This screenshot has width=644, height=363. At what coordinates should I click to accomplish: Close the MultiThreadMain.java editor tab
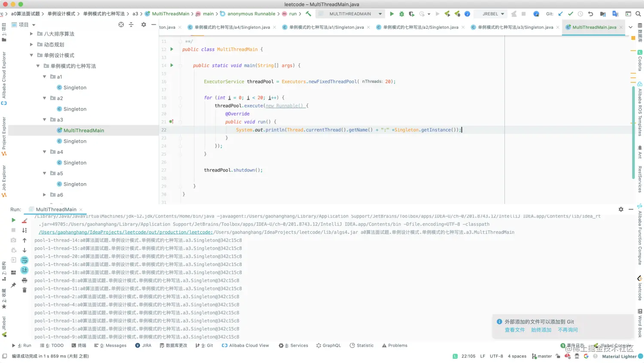pyautogui.click(x=621, y=27)
